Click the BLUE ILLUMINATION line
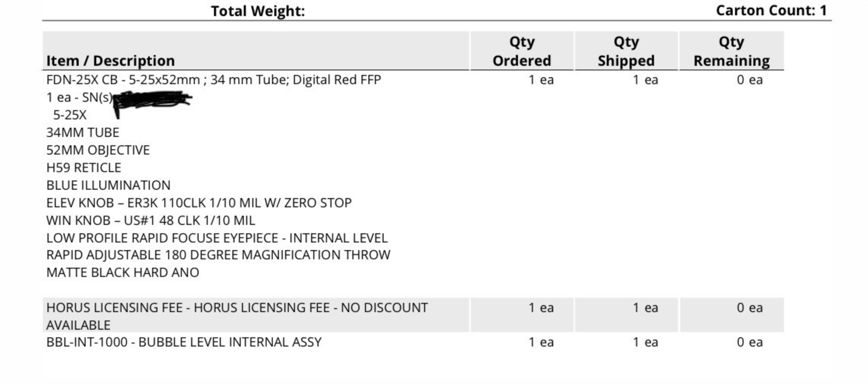The image size is (868, 384). [x=108, y=185]
